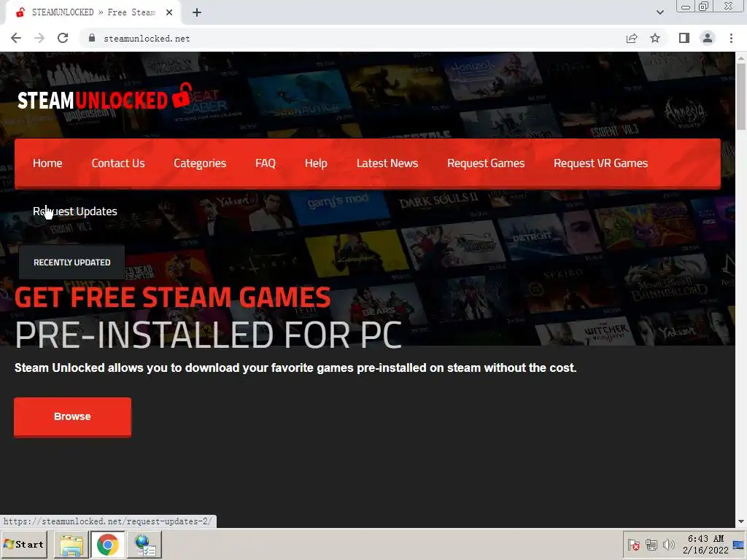
Task: Click the network tray icon
Action: pos(651,545)
